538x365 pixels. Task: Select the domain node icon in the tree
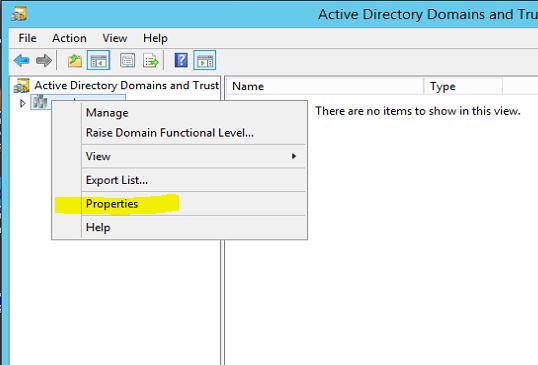[x=40, y=102]
